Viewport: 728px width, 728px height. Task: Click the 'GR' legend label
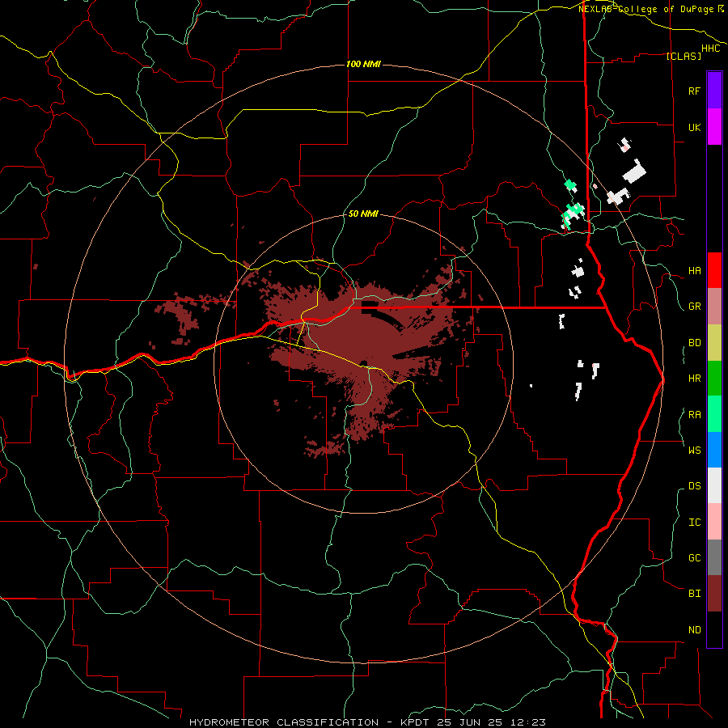pos(694,307)
